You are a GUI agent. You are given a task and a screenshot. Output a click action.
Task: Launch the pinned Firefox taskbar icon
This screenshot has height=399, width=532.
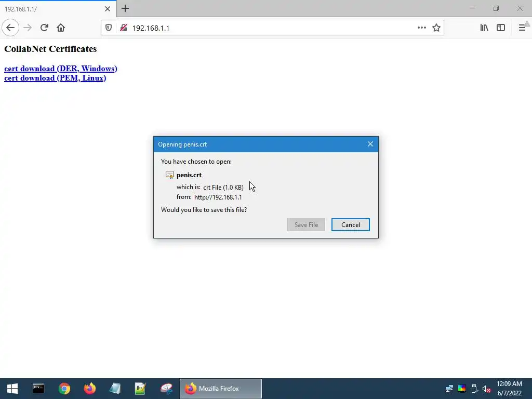(89, 389)
